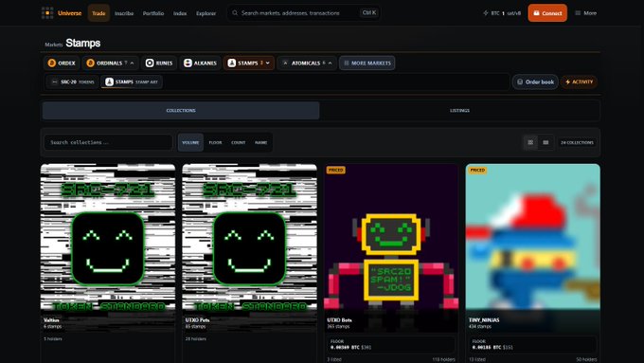The image size is (644, 363).
Task: Click the Ordinals bitcoin icon
Action: [90, 63]
